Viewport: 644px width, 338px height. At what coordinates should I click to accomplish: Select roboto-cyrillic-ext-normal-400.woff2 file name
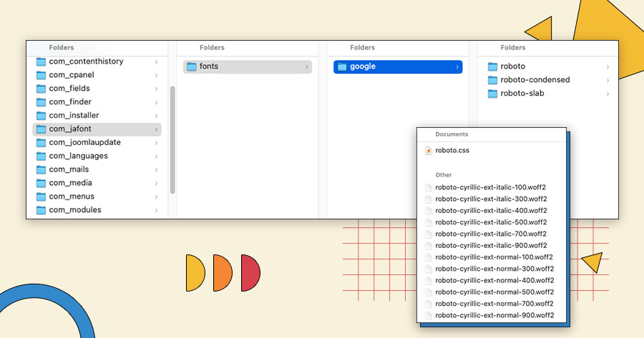[495, 280]
